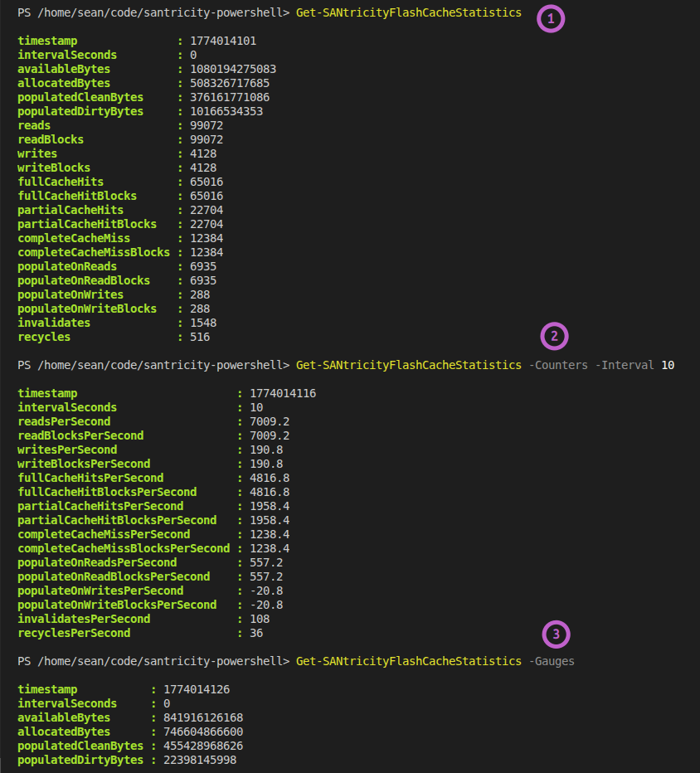Click the fullCacheHitsPerSecond label
This screenshot has width=700, height=773.
click(90, 479)
